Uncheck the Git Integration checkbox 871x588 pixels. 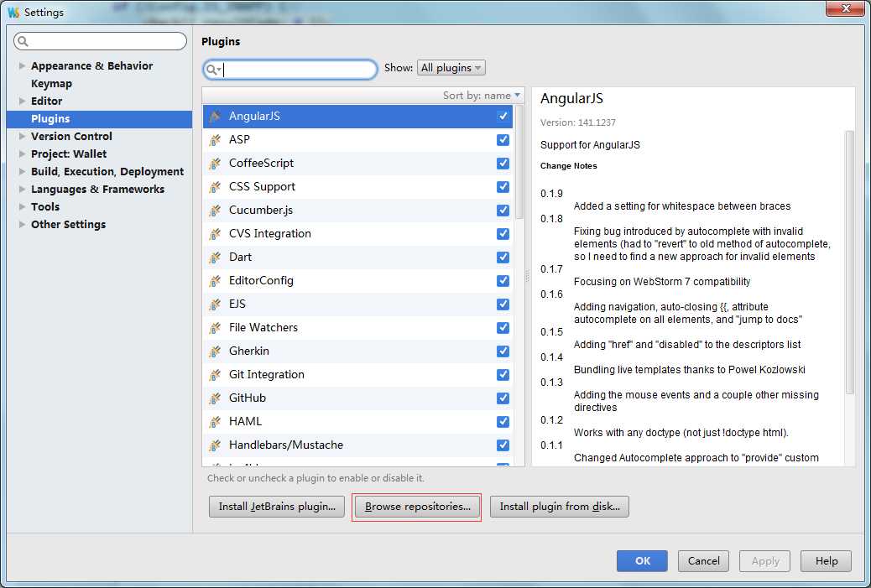pos(503,375)
